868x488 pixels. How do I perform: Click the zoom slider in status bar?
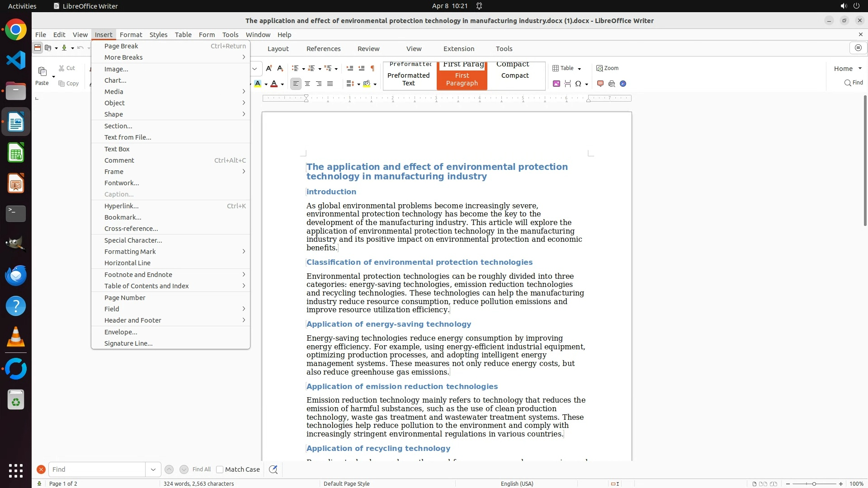tap(814, 483)
